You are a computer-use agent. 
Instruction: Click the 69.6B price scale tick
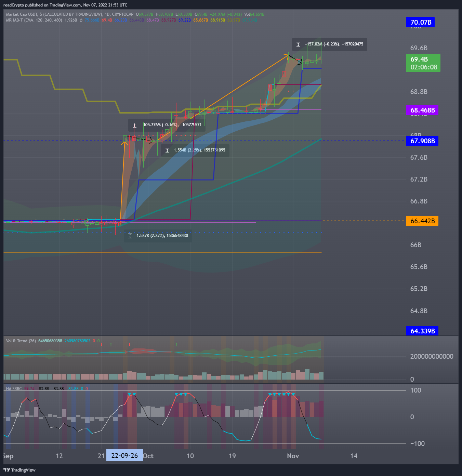point(419,48)
